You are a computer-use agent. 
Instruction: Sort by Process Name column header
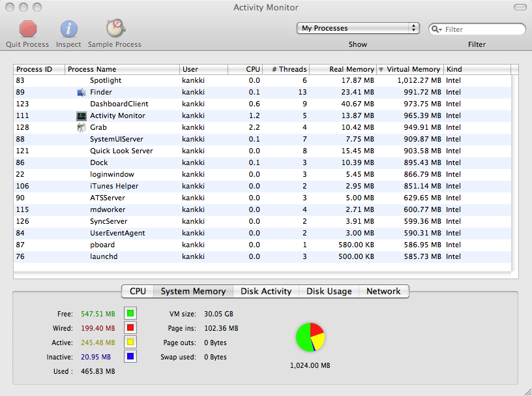(x=122, y=69)
